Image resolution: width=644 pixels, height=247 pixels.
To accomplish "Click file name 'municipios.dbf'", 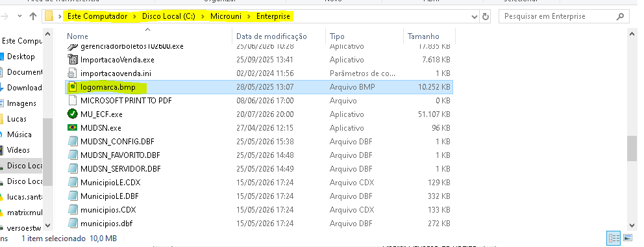I will [x=106, y=224].
